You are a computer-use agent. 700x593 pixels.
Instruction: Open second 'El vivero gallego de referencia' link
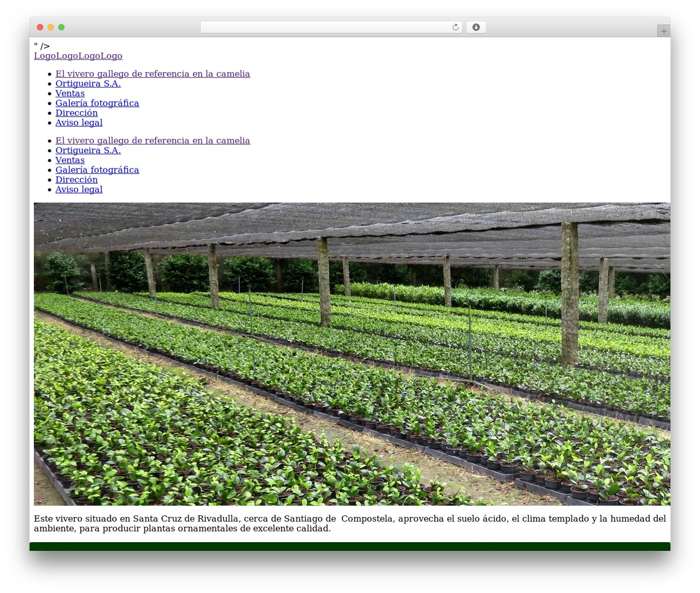[x=153, y=141]
